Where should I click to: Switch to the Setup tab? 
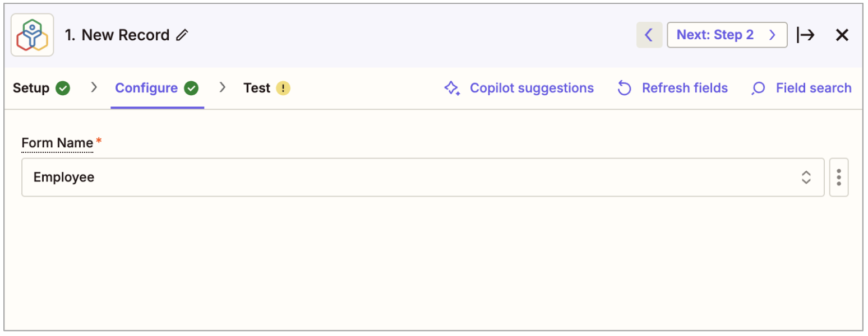[31, 88]
